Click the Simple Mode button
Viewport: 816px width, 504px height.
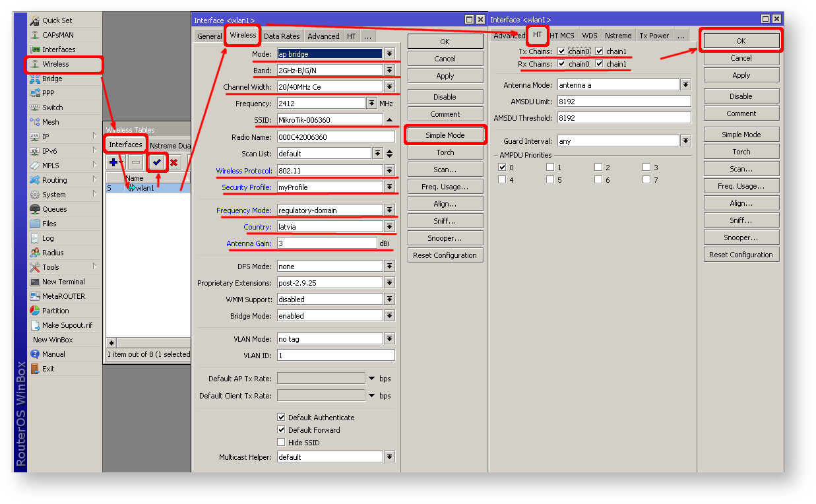point(445,135)
